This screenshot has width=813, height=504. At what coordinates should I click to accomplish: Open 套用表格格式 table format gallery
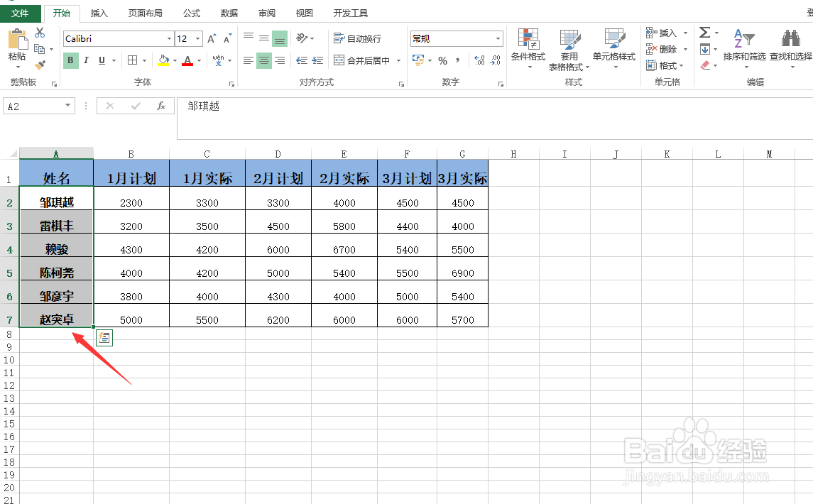[x=569, y=50]
